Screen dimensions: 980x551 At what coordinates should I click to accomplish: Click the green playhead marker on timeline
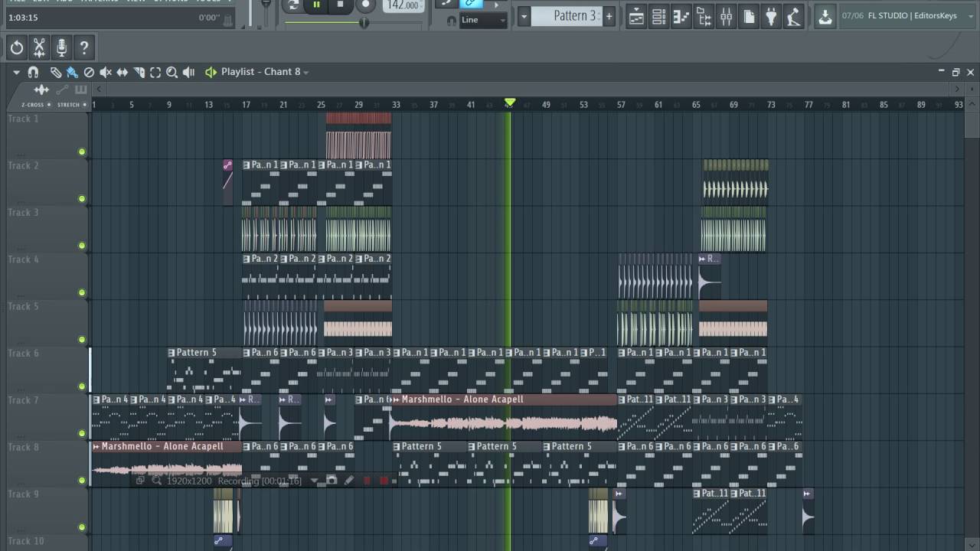510,103
